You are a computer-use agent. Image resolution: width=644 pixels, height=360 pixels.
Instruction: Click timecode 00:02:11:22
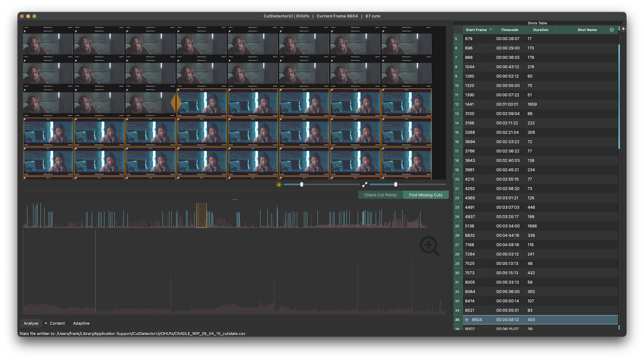click(x=507, y=123)
